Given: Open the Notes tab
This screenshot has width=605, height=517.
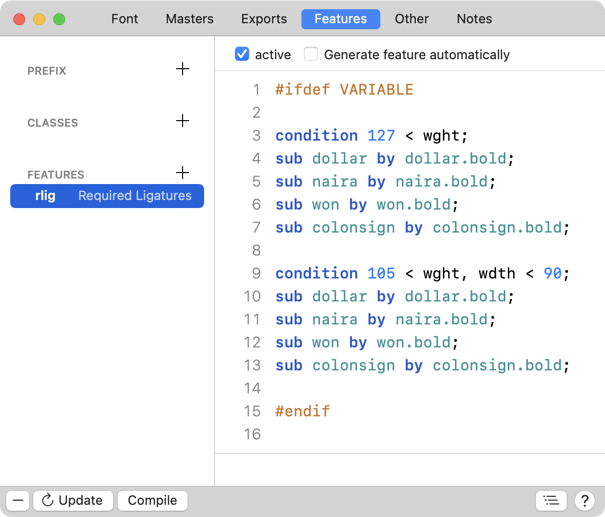Looking at the screenshot, I should coord(474,18).
